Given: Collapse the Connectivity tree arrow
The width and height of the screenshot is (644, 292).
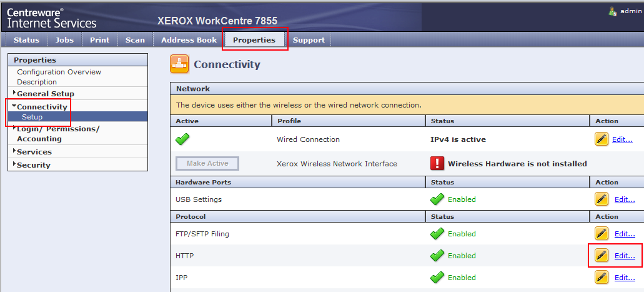Looking at the screenshot, I should tap(14, 106).
